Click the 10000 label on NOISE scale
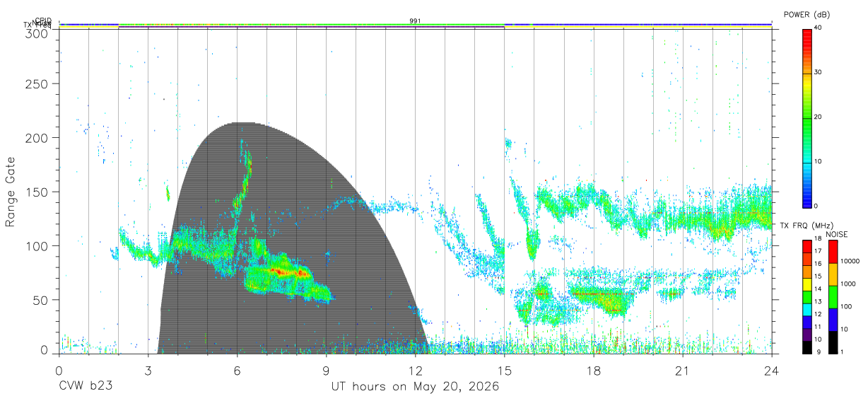 850,261
